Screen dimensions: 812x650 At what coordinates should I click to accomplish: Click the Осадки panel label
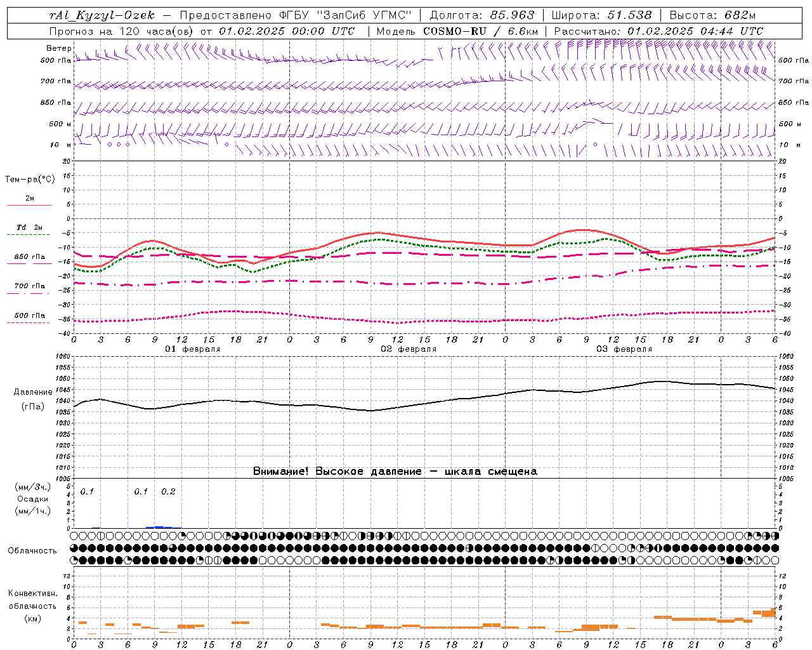coord(33,499)
